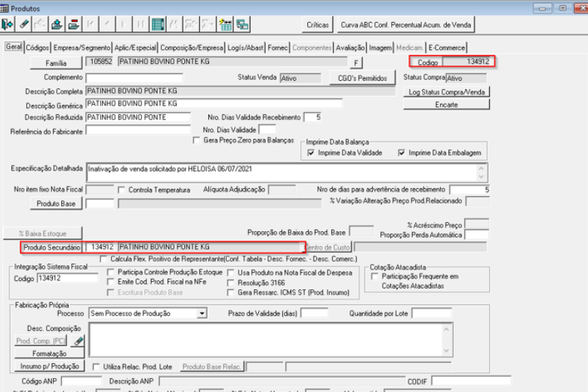Toggle Gera Preço Zero para Balanças checkbox
The image size is (588, 392).
pos(196,140)
